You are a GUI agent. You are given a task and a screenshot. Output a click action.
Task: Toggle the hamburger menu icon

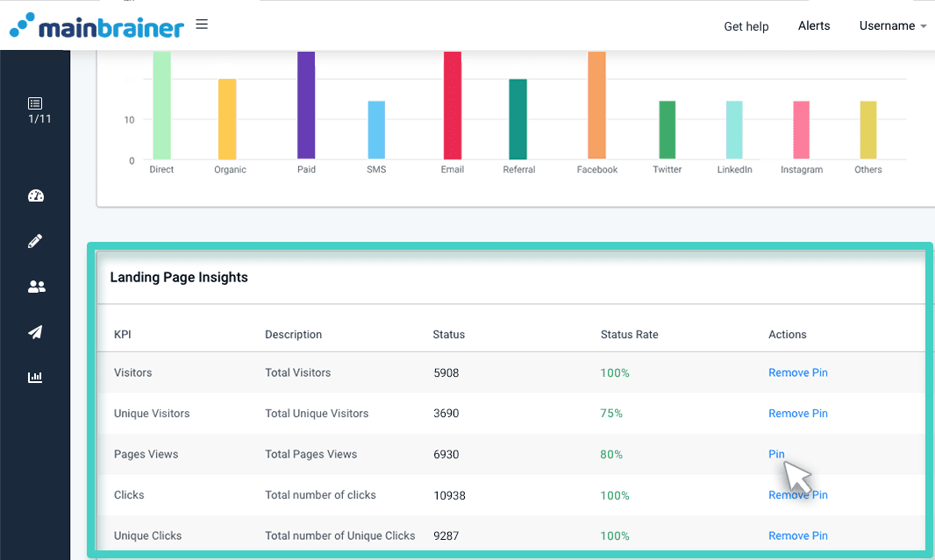pos(202,25)
